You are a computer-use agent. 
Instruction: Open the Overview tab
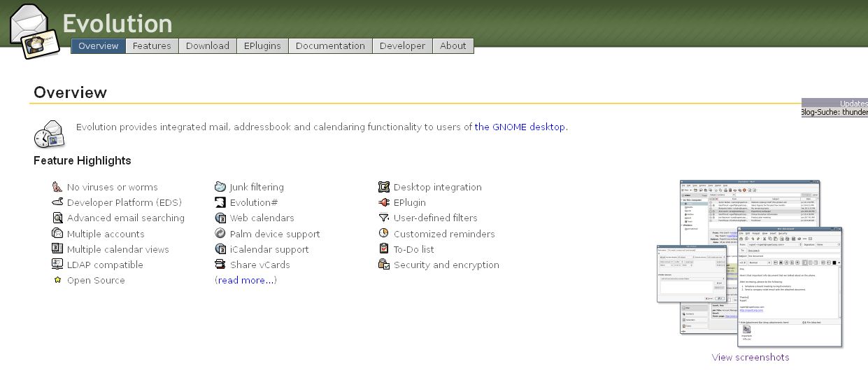[99, 45]
